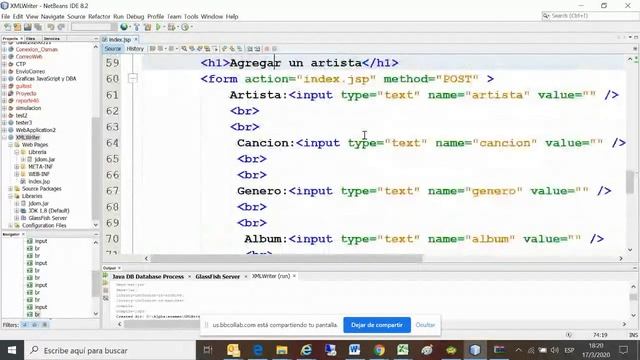640x360 pixels.
Task: Click the globe browser icon in toolbar
Action: (x=124, y=27)
